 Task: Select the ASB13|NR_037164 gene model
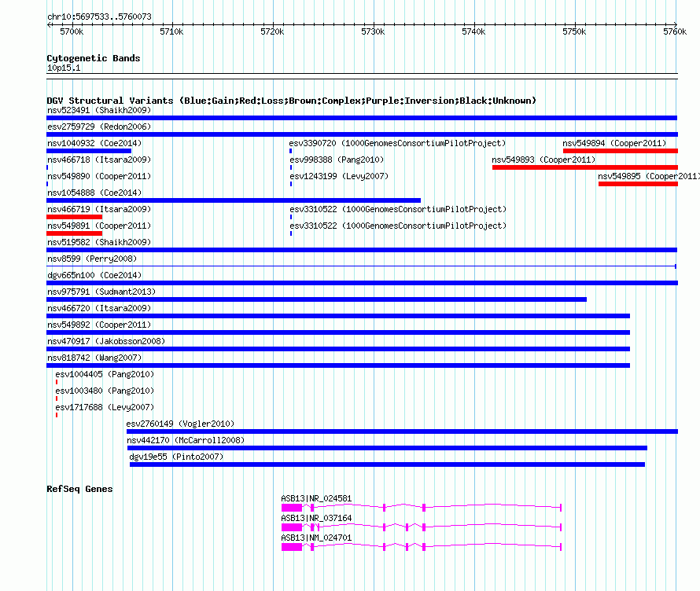click(421, 527)
